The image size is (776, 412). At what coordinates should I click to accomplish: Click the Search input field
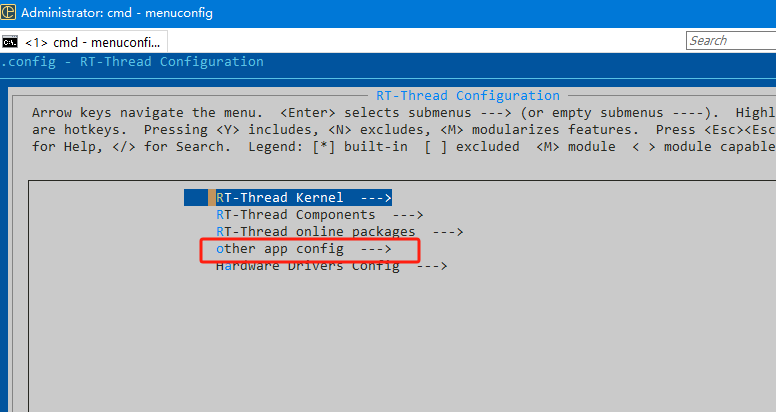click(x=731, y=41)
